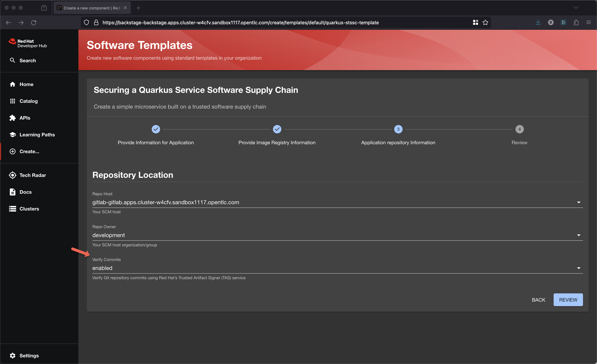This screenshot has height=364, width=597.
Task: Click the APIs puzzle piece icon
Action: click(x=13, y=118)
